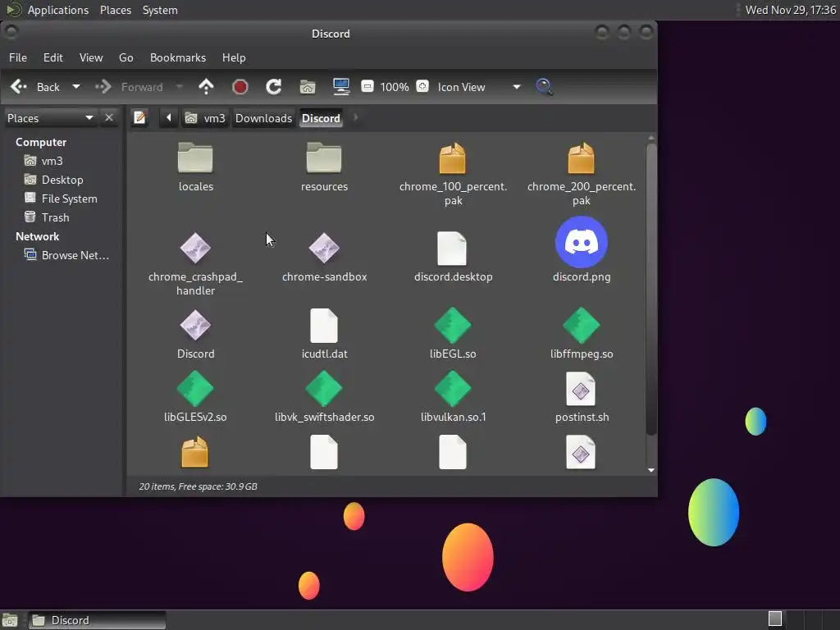Select chrome_100_percent.pak file

453,174
